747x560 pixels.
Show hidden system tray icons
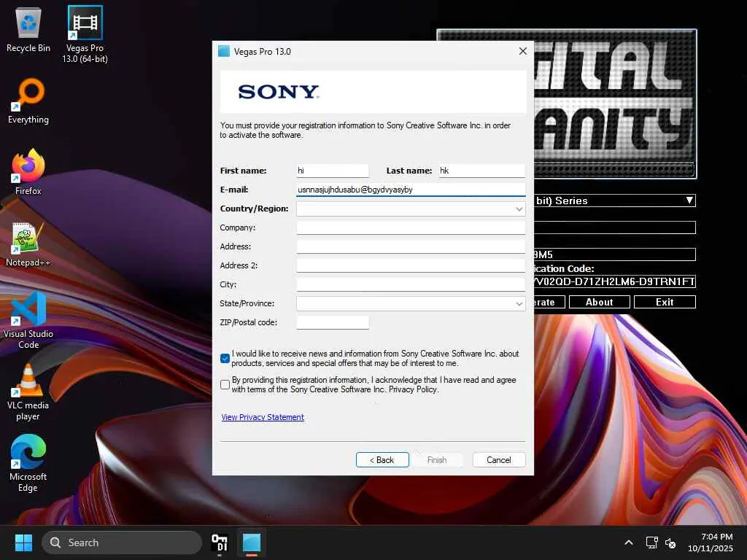pos(629,542)
